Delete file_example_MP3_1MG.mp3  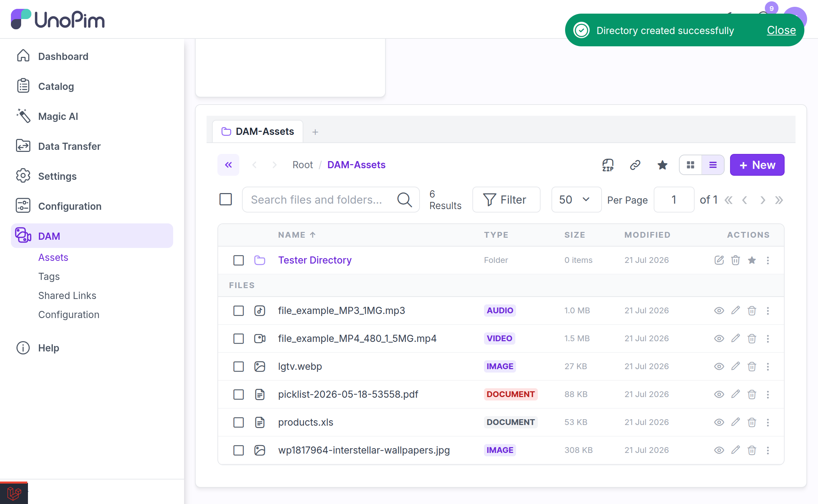click(x=752, y=311)
